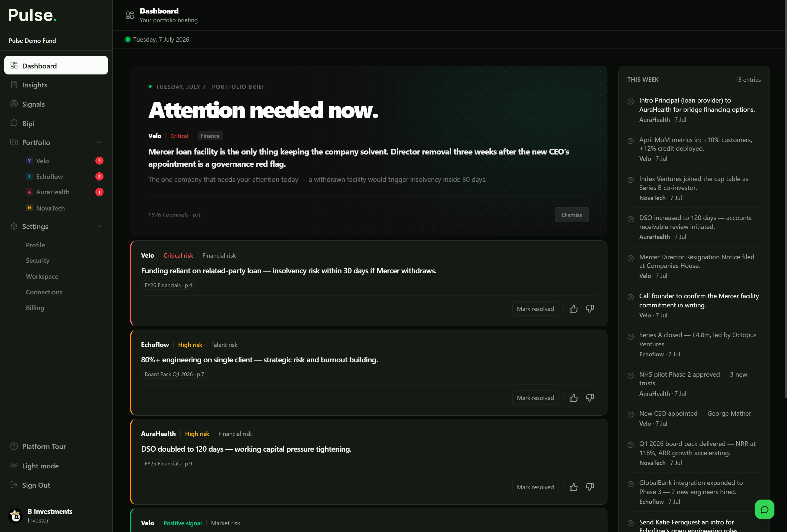Open 'Index Ventures joined the cap table' entry
Image resolution: width=787 pixels, height=532 pixels.
tap(694, 188)
